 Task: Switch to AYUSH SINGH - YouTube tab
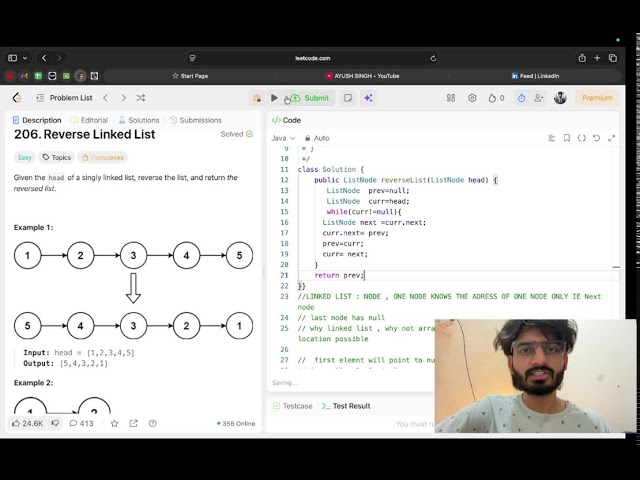pyautogui.click(x=362, y=76)
